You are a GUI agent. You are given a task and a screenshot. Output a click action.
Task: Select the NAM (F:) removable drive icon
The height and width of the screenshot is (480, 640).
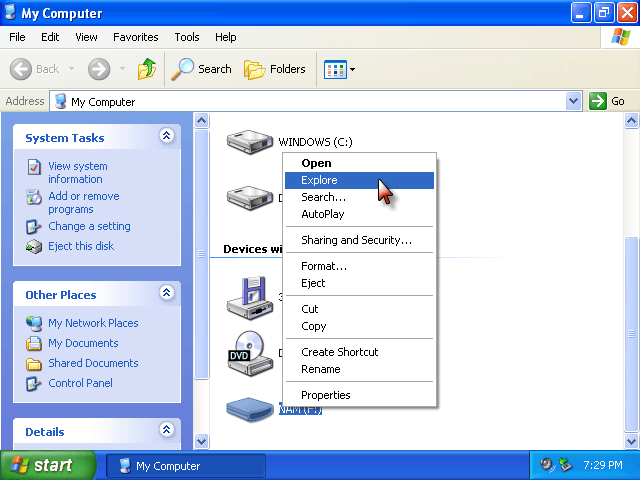point(249,409)
